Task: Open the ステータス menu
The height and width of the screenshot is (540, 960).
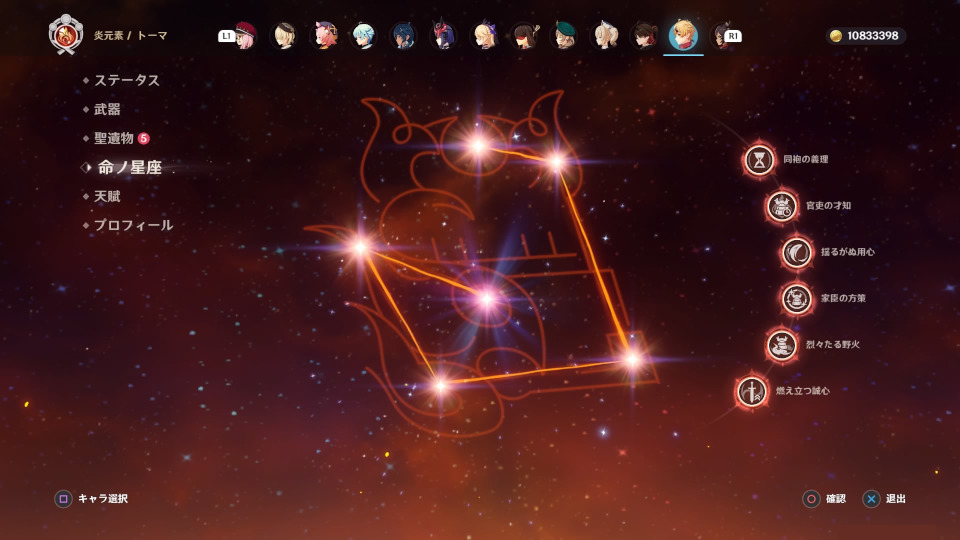Action: point(127,80)
